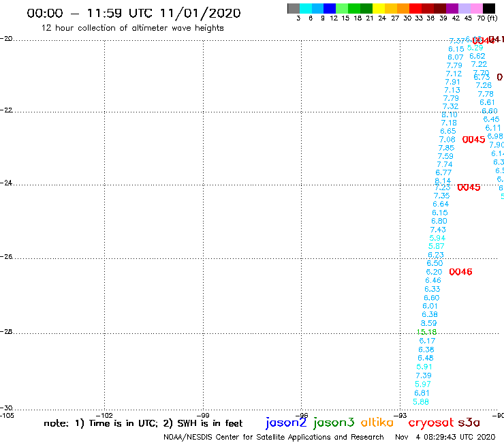Pick the pink 70 ft legend swatch
The width and height of the screenshot is (504, 443).
(x=476, y=8)
